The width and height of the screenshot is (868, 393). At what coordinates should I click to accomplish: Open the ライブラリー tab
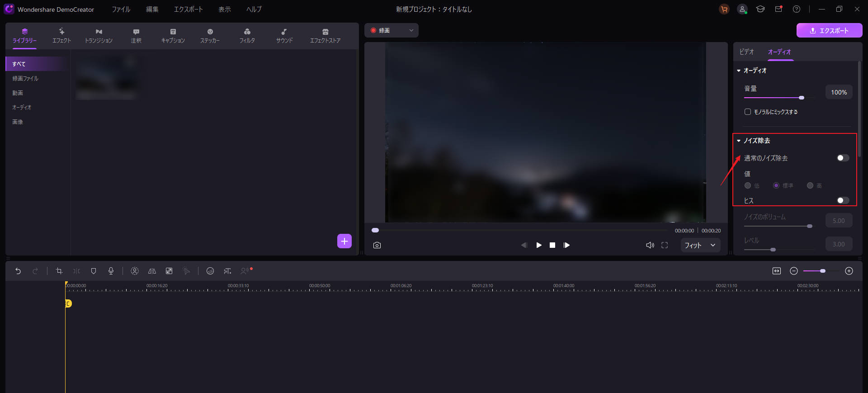(x=24, y=36)
